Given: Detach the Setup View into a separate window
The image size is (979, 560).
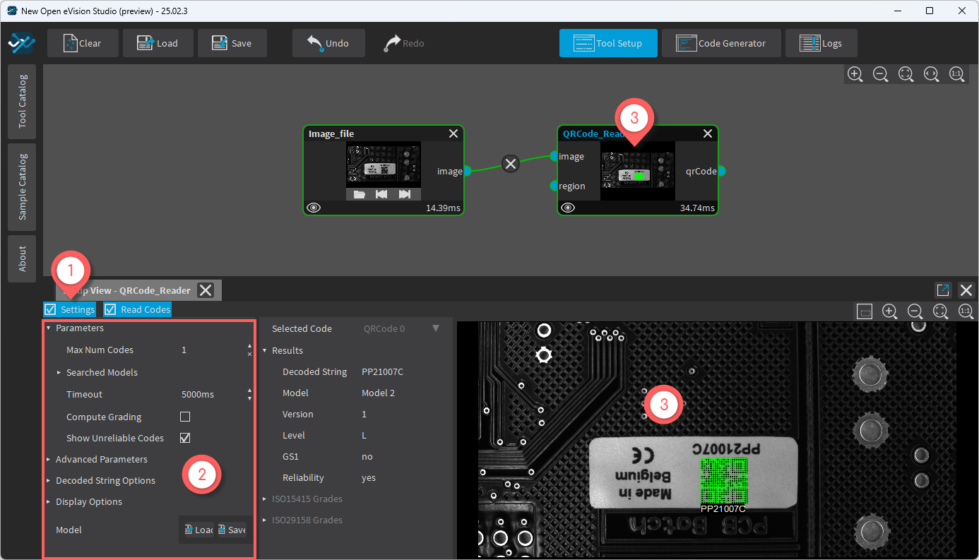Looking at the screenshot, I should pyautogui.click(x=943, y=290).
